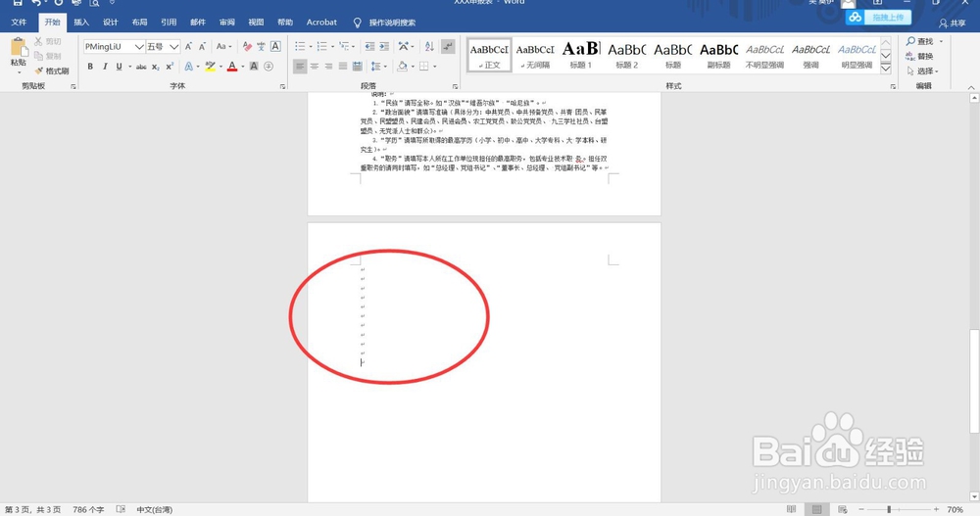The width and height of the screenshot is (980, 516).
Task: Click the Cut (剪切) scissors icon
Action: [38, 41]
